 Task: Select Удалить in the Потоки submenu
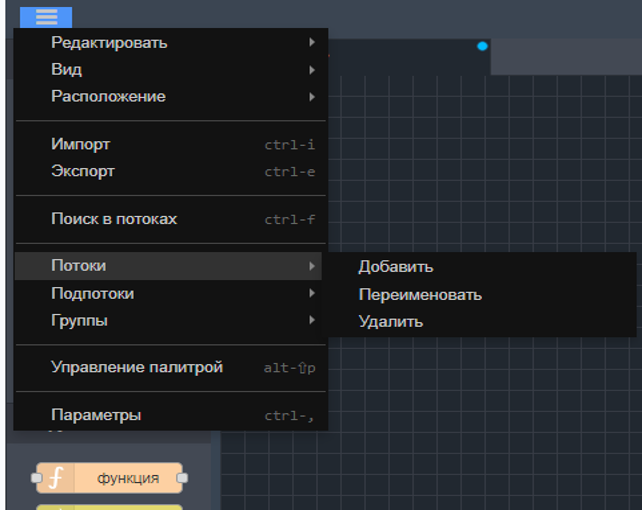[391, 321]
